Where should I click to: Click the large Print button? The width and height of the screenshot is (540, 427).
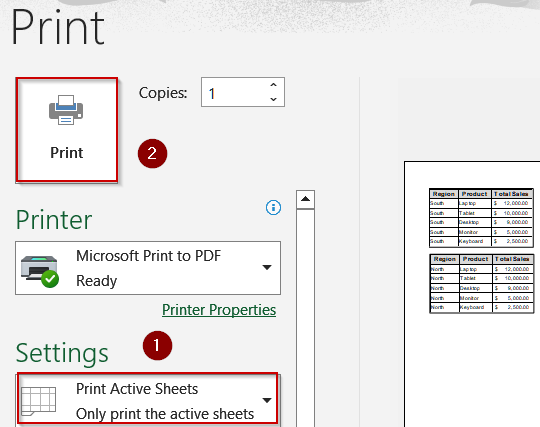(67, 130)
